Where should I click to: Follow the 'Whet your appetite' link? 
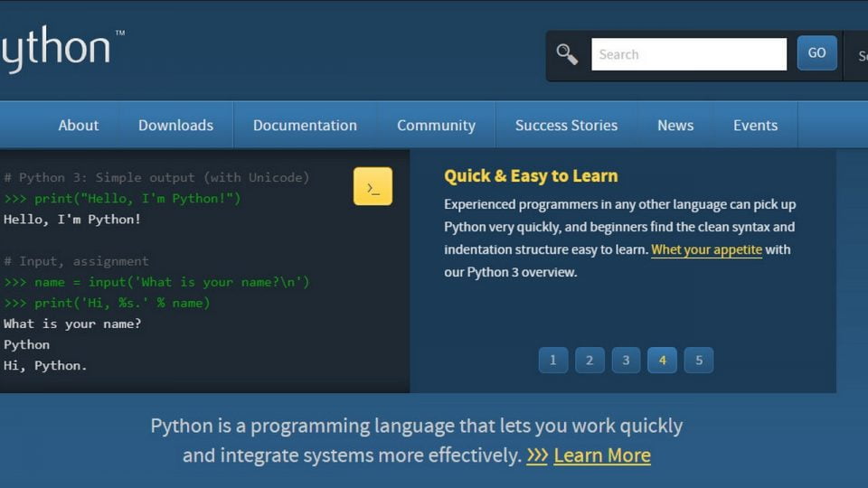pyautogui.click(x=706, y=250)
